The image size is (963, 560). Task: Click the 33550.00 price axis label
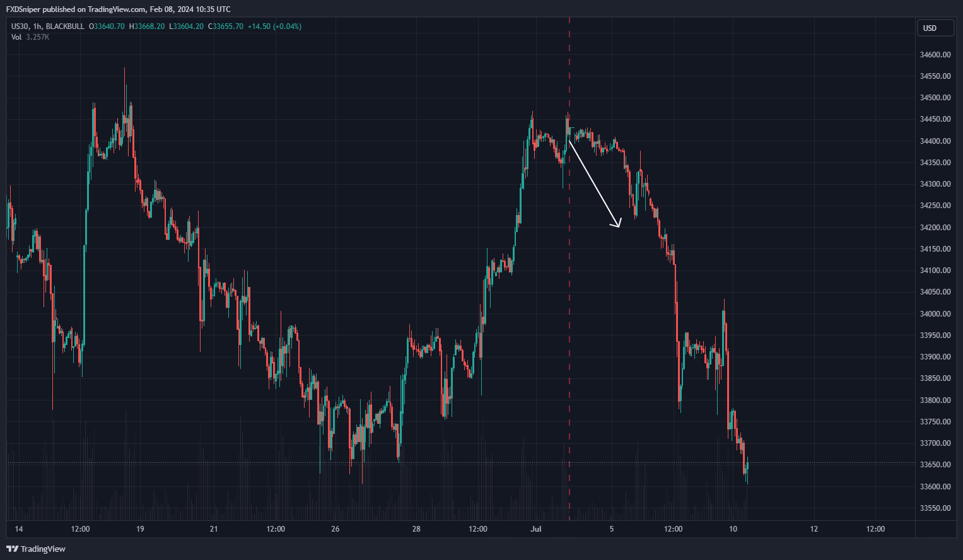click(935, 508)
